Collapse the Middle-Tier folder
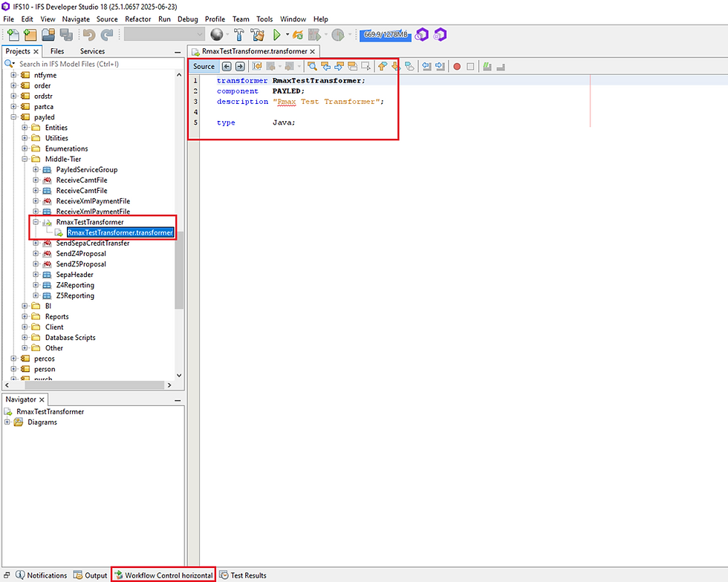 click(x=25, y=159)
